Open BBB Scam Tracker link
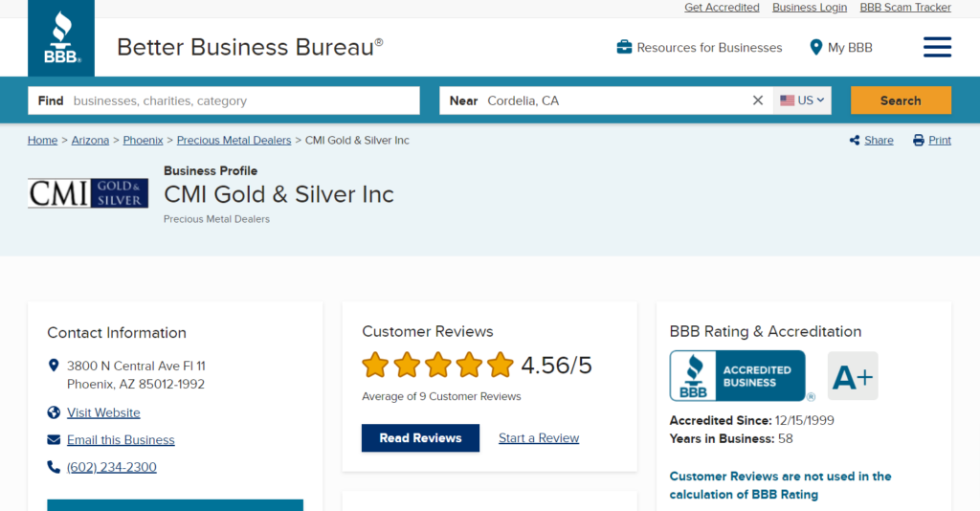 [905, 8]
